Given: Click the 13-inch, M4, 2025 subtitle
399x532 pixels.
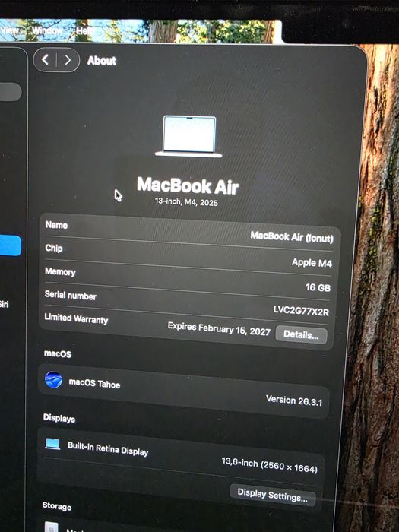Looking at the screenshot, I should point(186,201).
